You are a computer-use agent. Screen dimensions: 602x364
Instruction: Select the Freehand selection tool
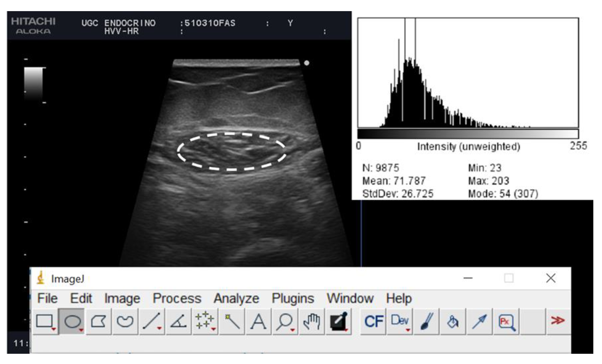point(125,321)
